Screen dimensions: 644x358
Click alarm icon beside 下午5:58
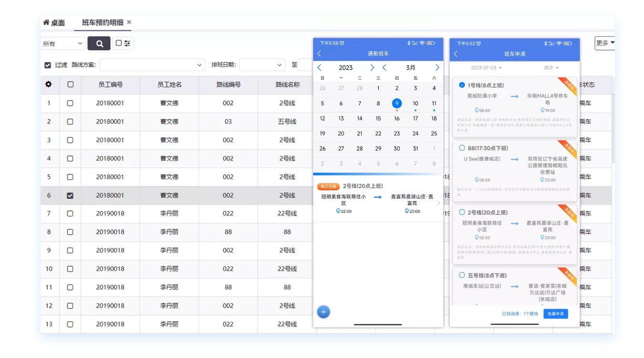(342, 43)
